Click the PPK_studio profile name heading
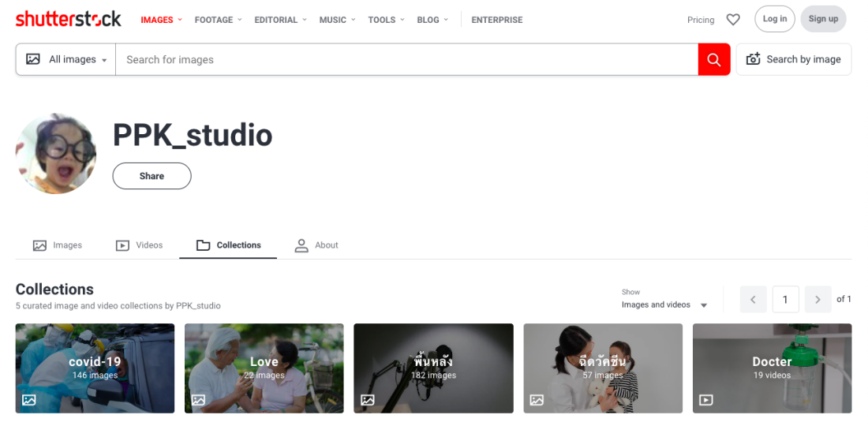Screen dimensions: 868x426 point(193,136)
